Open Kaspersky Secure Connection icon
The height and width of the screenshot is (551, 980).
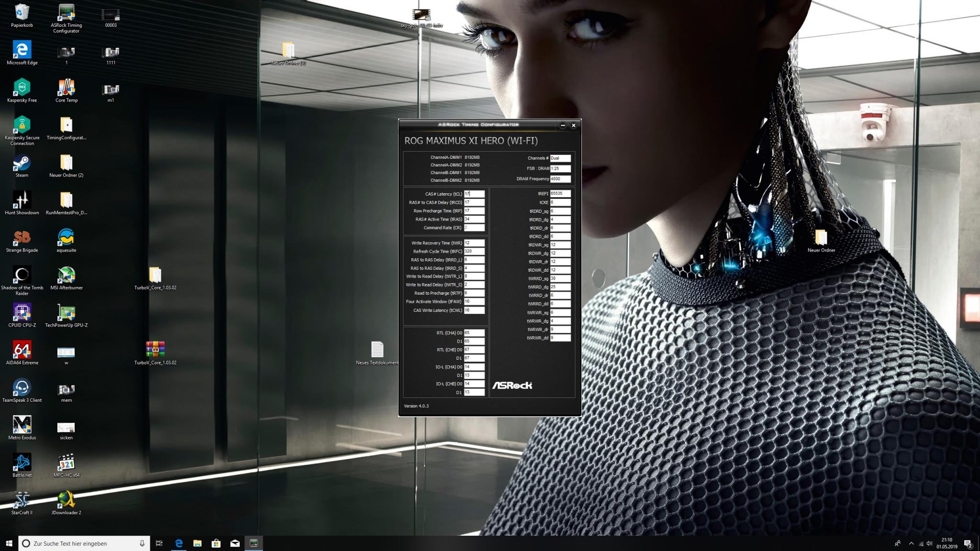tap(22, 131)
